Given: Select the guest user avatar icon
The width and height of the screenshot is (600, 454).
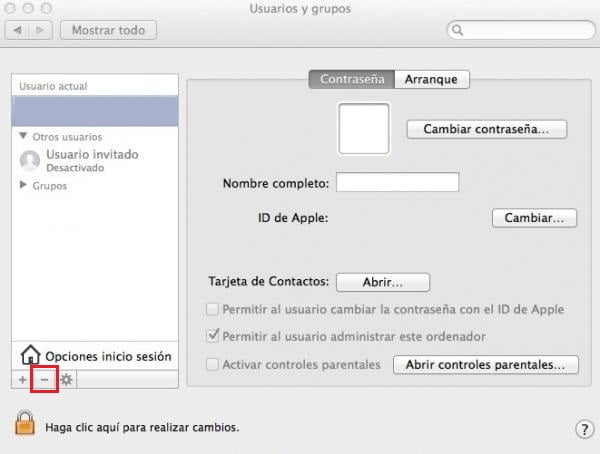Looking at the screenshot, I should pos(30,160).
